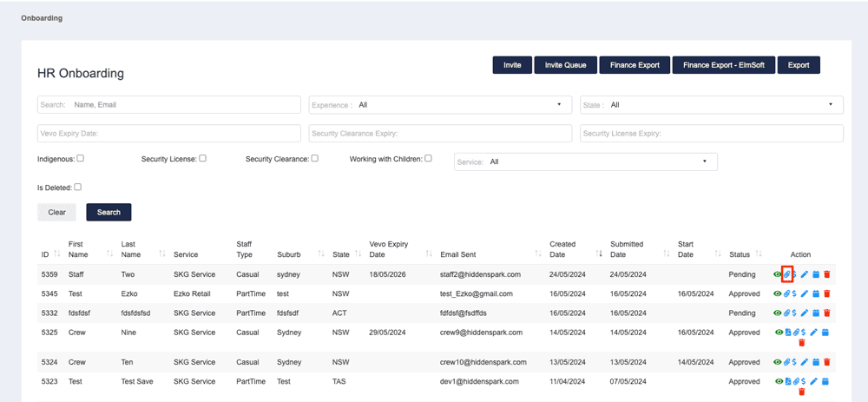Focus the Name, Email search field
The image size is (868, 402).
point(169,105)
